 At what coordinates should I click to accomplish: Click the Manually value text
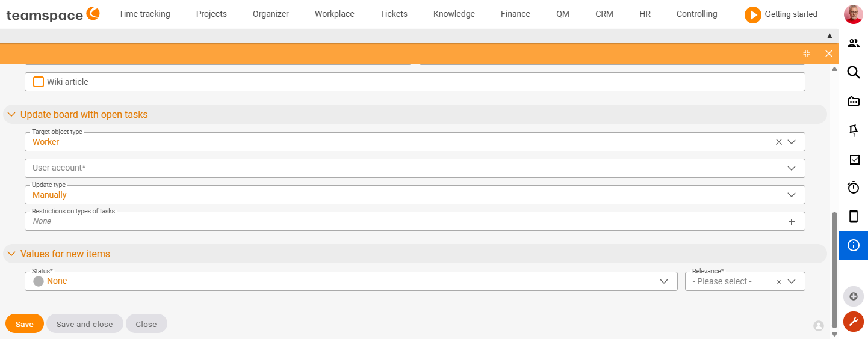click(49, 195)
